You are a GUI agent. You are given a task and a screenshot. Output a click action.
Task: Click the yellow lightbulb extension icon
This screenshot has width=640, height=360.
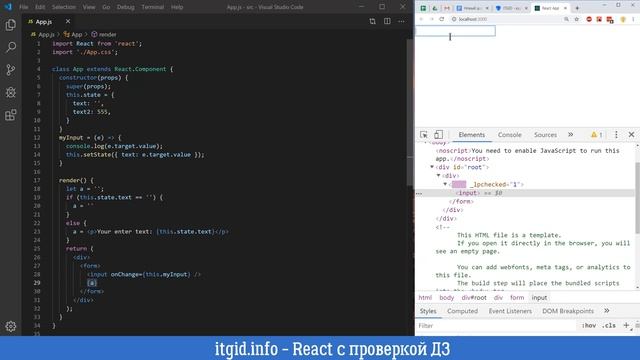click(623, 19)
